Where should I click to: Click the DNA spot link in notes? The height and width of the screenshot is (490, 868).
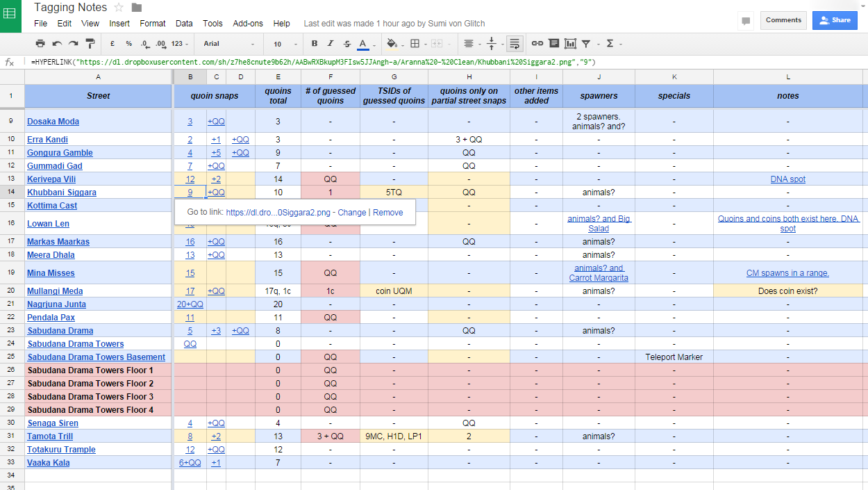(787, 179)
